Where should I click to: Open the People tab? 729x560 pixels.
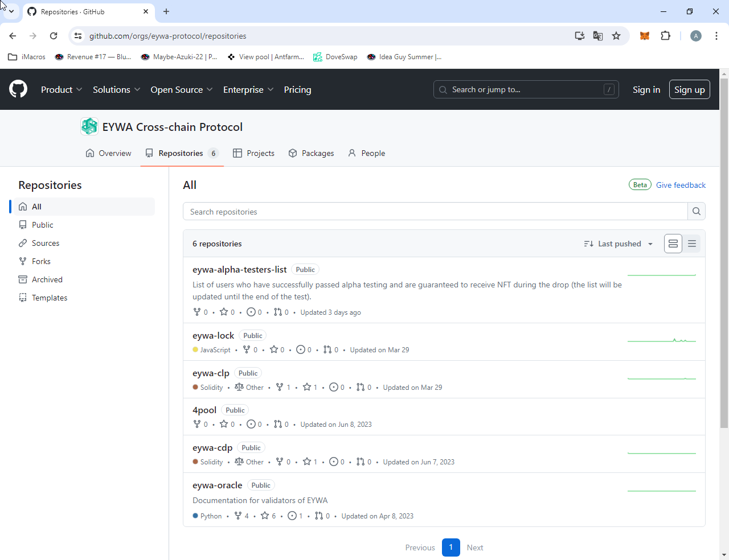[x=367, y=153]
